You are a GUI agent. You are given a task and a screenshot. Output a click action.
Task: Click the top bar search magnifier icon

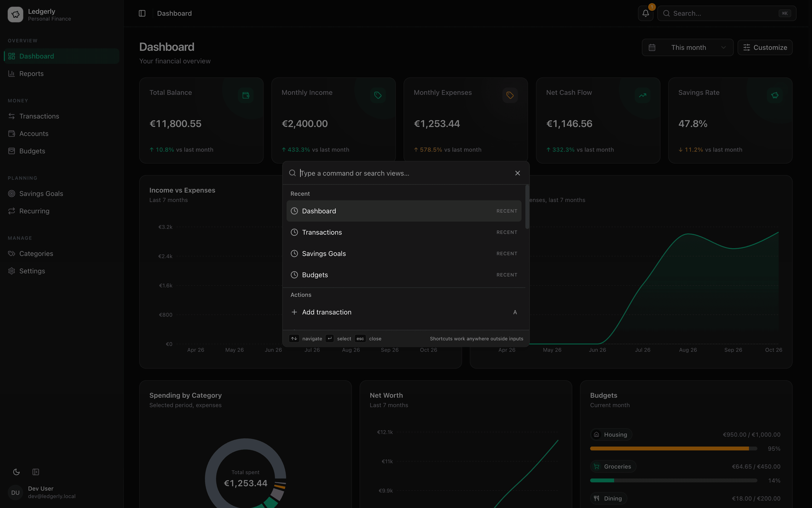(x=667, y=14)
